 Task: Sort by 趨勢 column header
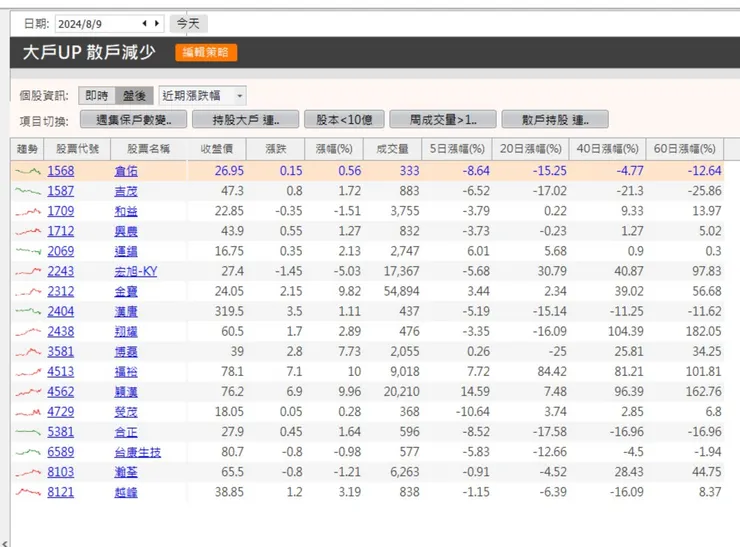click(27, 149)
